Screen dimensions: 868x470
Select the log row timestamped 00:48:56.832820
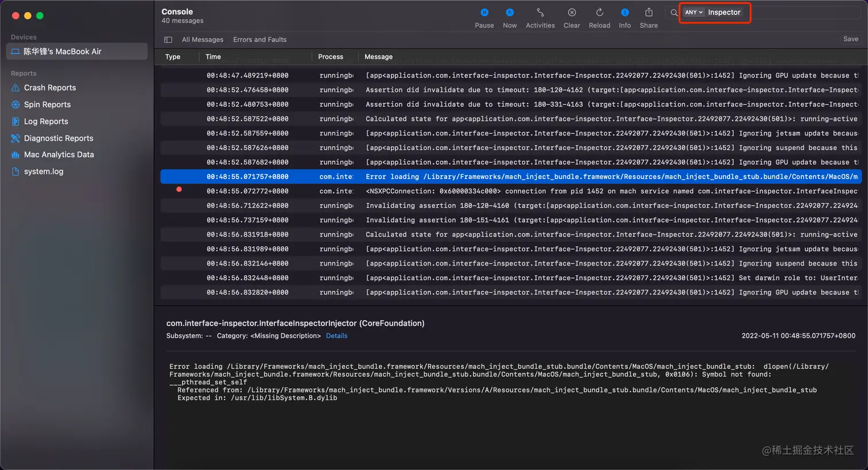(x=511, y=293)
